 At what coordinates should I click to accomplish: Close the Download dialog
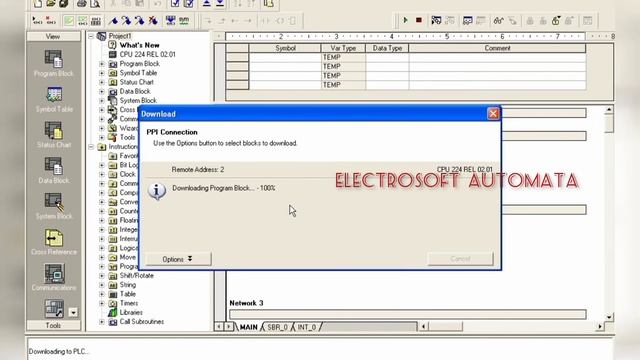pos(493,113)
